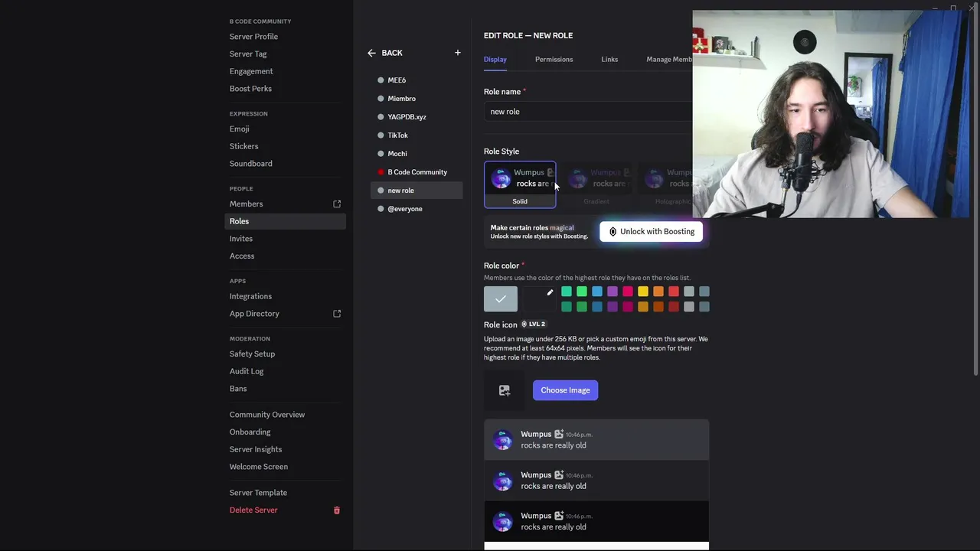Image resolution: width=980 pixels, height=551 pixels.
Task: Click the boost gem icon in Unlock button
Action: click(612, 232)
